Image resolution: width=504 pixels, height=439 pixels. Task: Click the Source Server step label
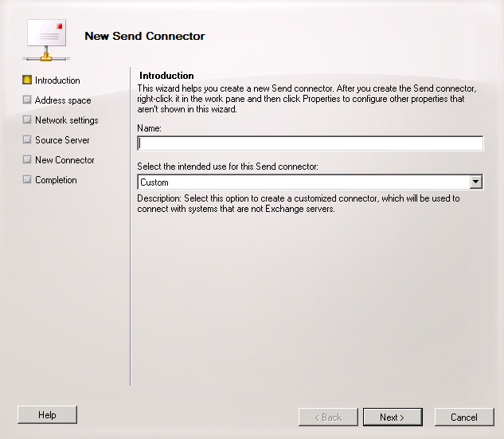(62, 140)
